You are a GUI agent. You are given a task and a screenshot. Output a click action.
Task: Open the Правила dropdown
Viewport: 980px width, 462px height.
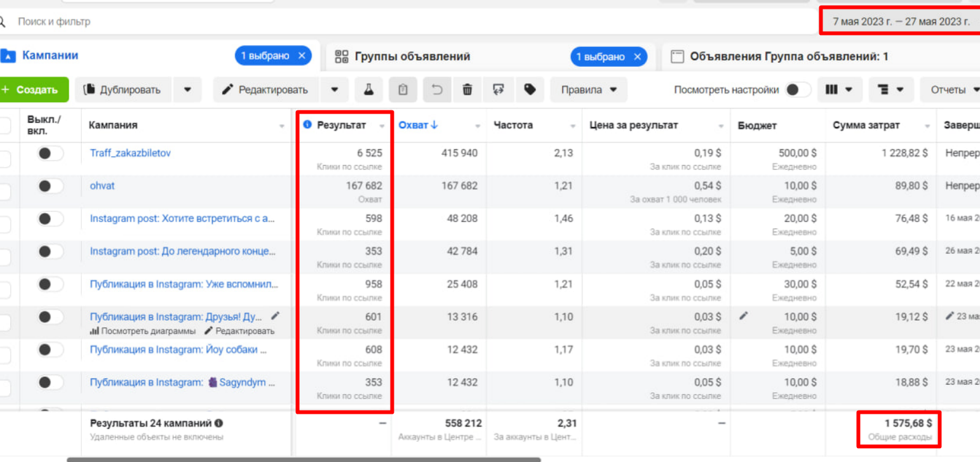click(589, 90)
